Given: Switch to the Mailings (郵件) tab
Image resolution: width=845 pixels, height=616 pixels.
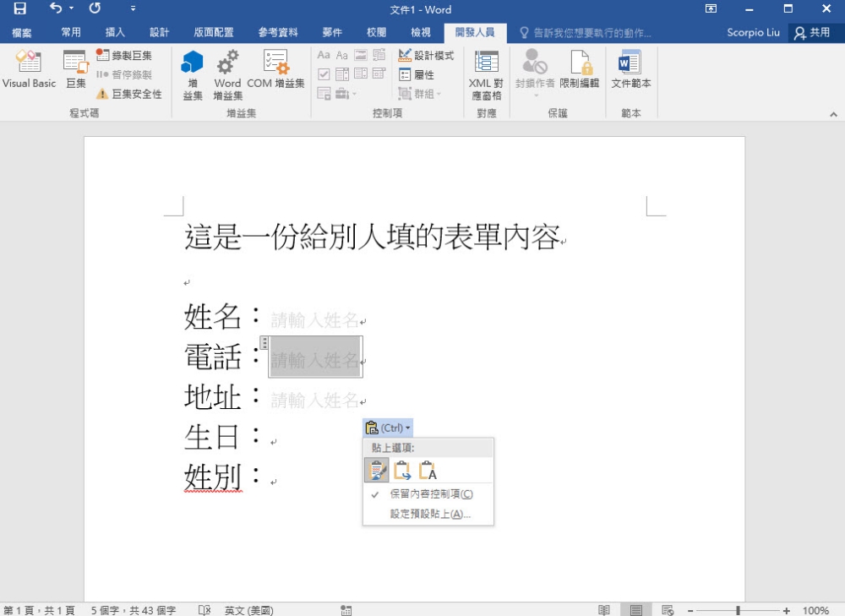Looking at the screenshot, I should pyautogui.click(x=332, y=32).
